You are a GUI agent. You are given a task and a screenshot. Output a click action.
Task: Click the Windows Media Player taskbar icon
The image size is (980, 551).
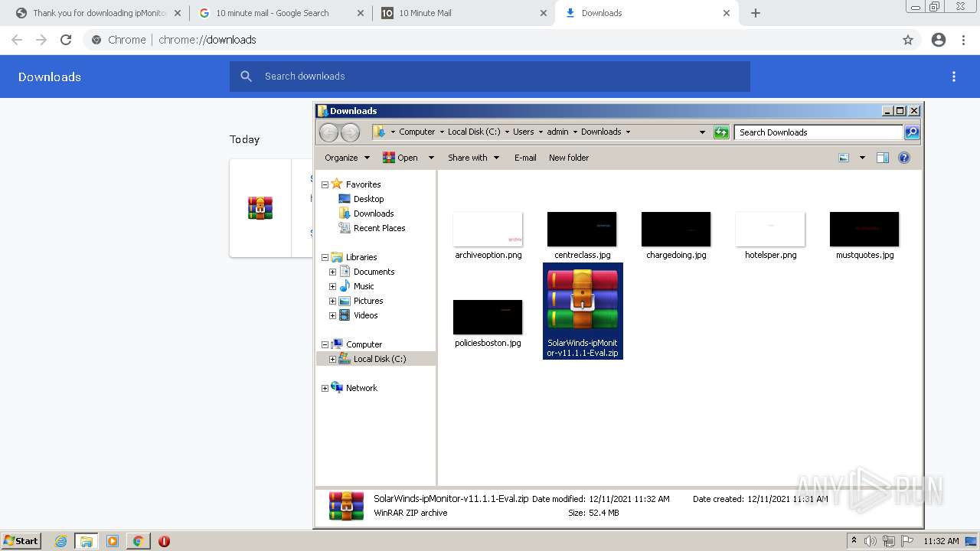[x=113, y=541]
